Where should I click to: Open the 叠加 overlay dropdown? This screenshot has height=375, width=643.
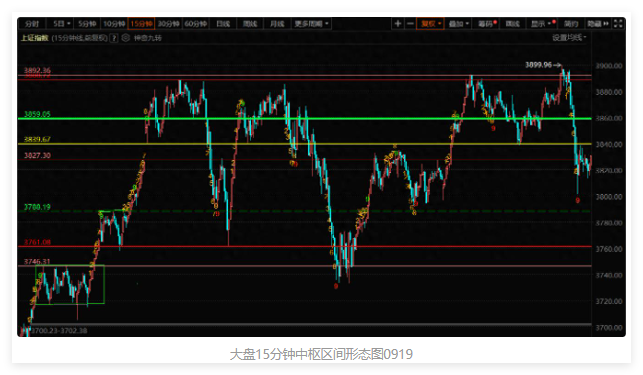coord(458,24)
